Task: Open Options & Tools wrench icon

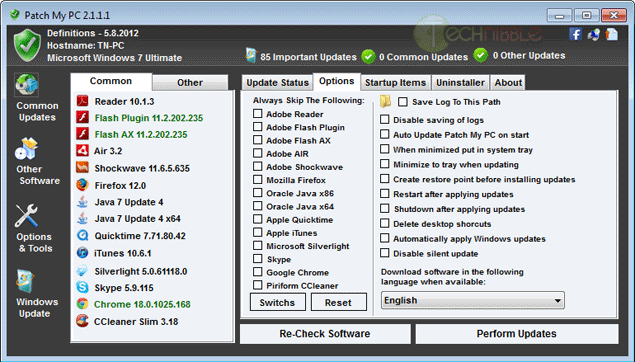Action: [x=27, y=215]
